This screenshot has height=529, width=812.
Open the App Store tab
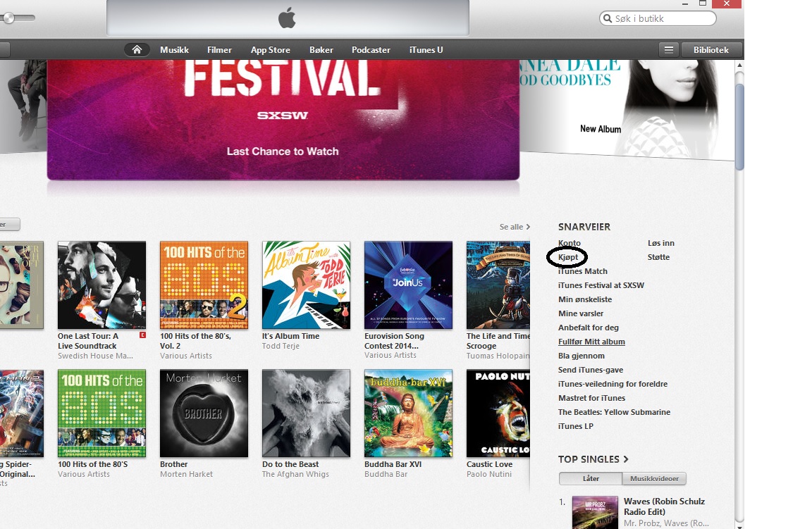click(x=271, y=50)
